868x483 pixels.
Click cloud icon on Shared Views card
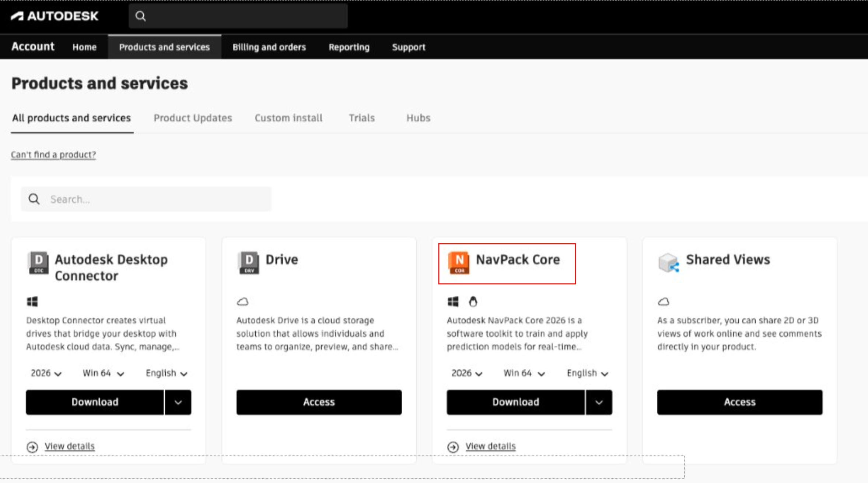[x=664, y=302]
